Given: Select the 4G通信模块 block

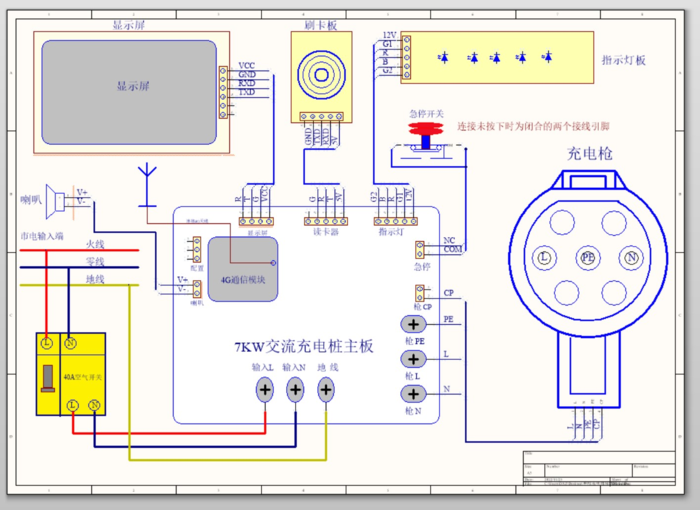Looking at the screenshot, I should (243, 268).
